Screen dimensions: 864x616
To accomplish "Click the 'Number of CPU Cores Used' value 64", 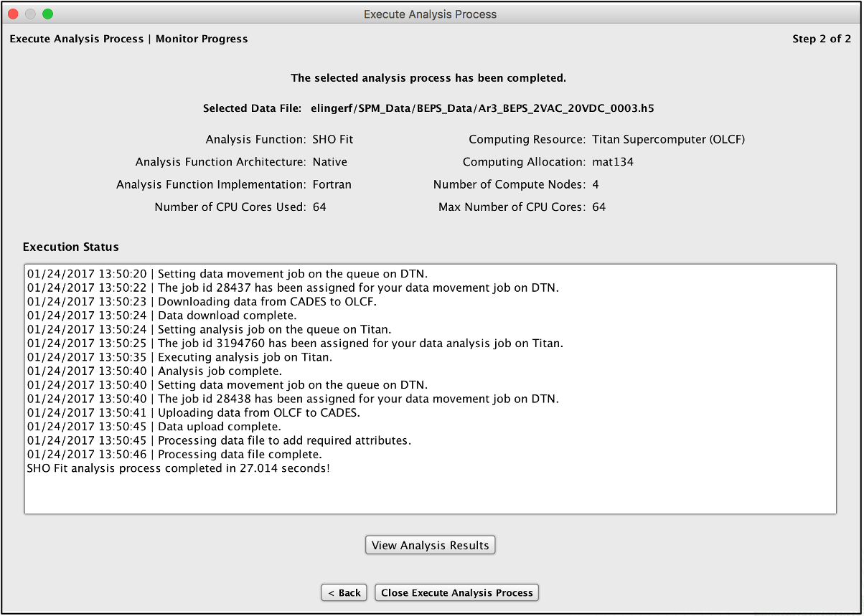I will (319, 207).
